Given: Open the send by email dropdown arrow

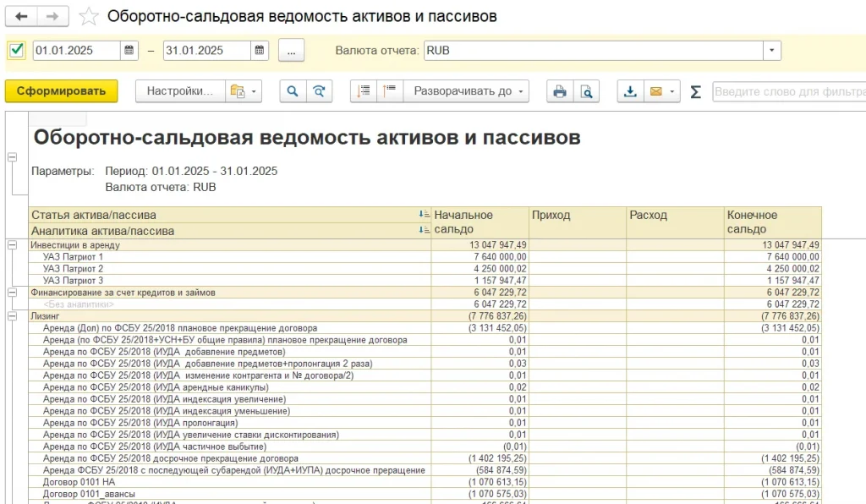Looking at the screenshot, I should click(673, 91).
